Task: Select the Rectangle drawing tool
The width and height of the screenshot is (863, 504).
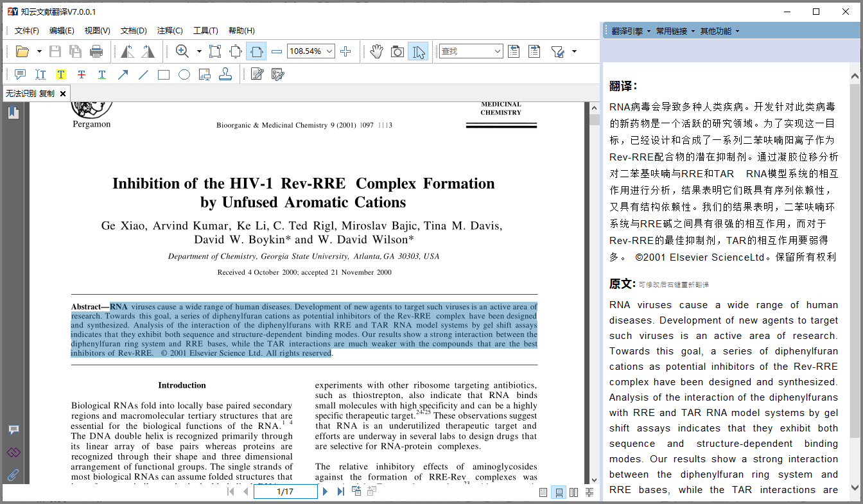Action: pyautogui.click(x=164, y=74)
